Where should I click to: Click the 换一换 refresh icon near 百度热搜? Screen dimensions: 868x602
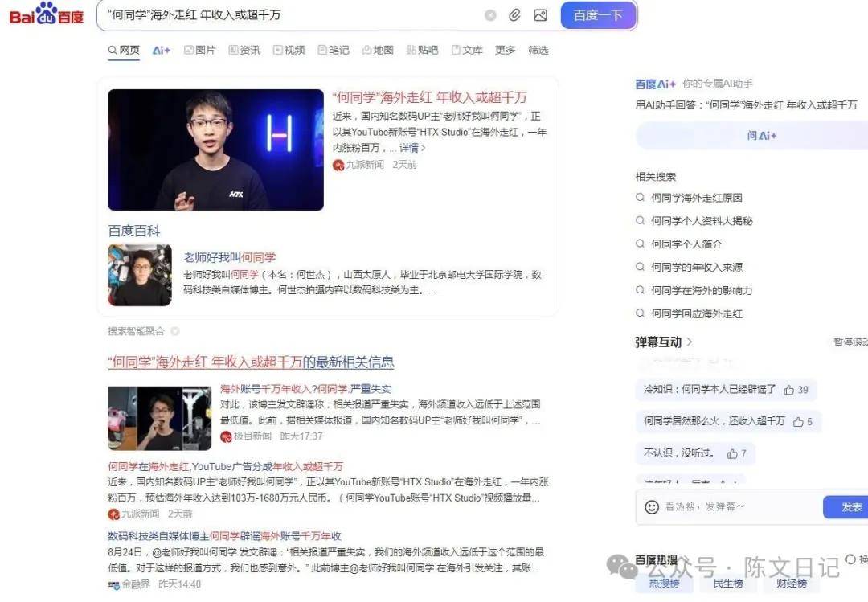850,558
